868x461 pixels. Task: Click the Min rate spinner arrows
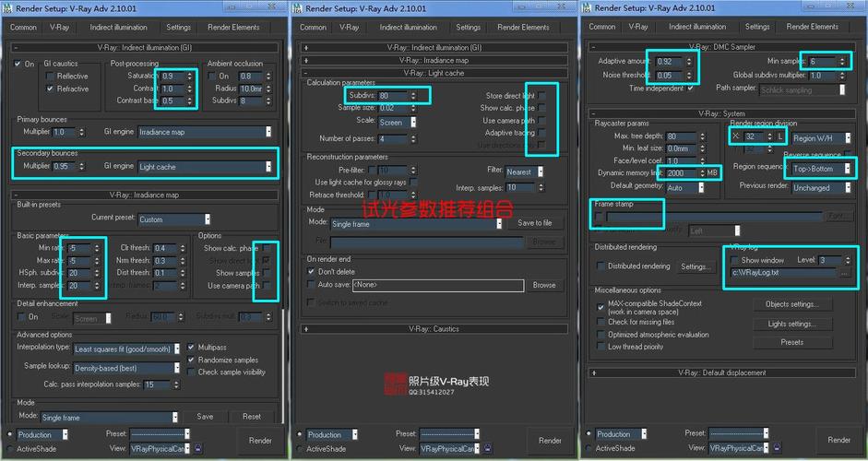97,248
